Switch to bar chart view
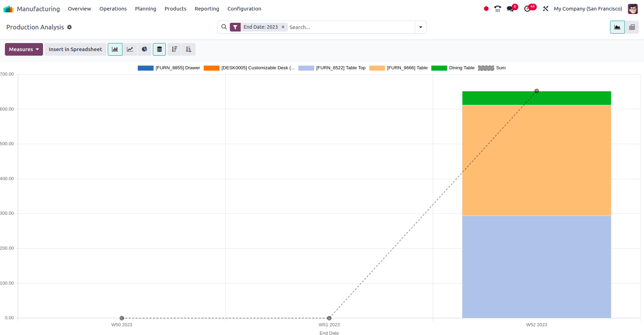 (115, 49)
